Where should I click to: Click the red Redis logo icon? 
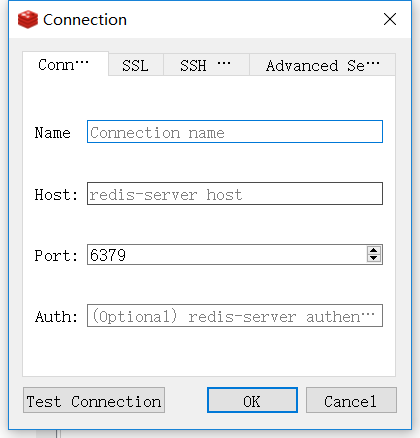coord(28,19)
